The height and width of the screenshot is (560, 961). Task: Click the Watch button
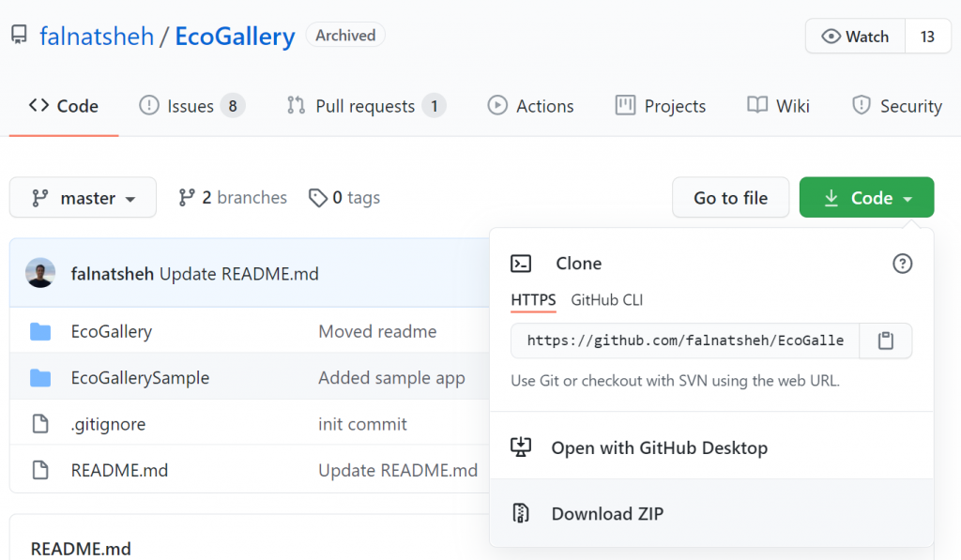point(855,37)
